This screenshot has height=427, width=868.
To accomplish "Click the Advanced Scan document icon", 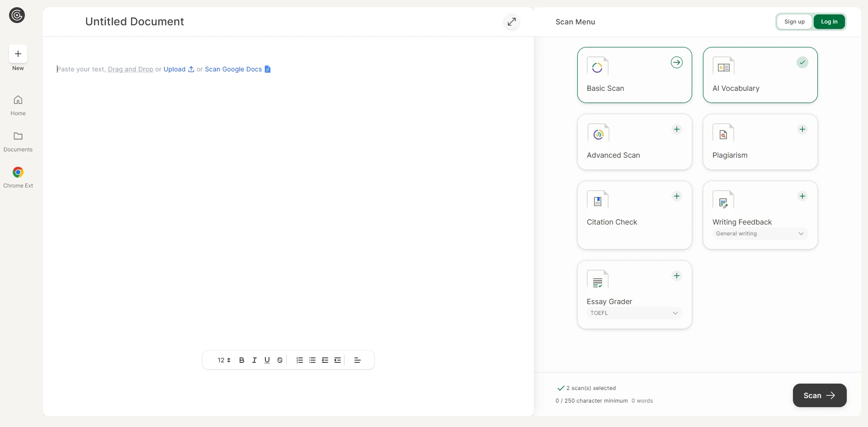I will pos(598,133).
